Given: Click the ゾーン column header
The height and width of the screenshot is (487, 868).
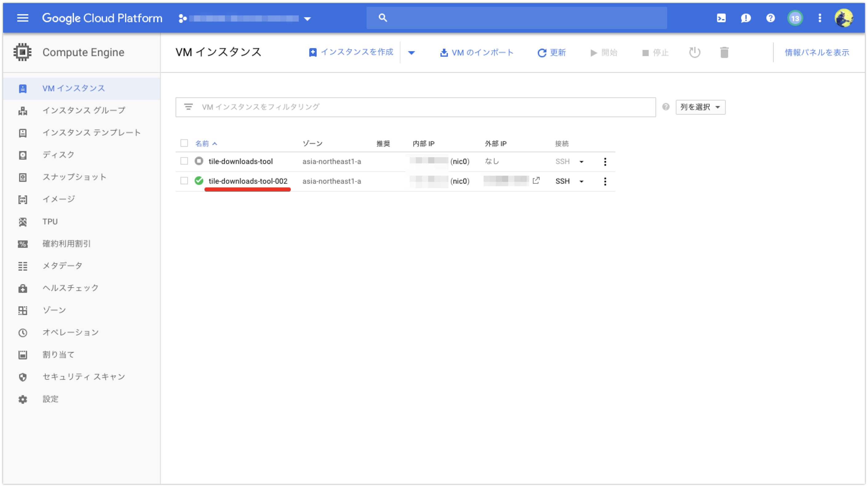Looking at the screenshot, I should coord(312,144).
